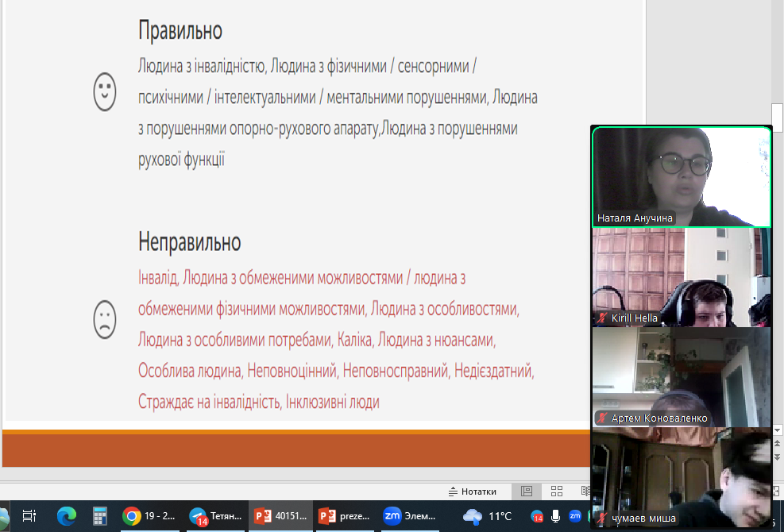Click the small Zoom icon in the system tray

575,516
